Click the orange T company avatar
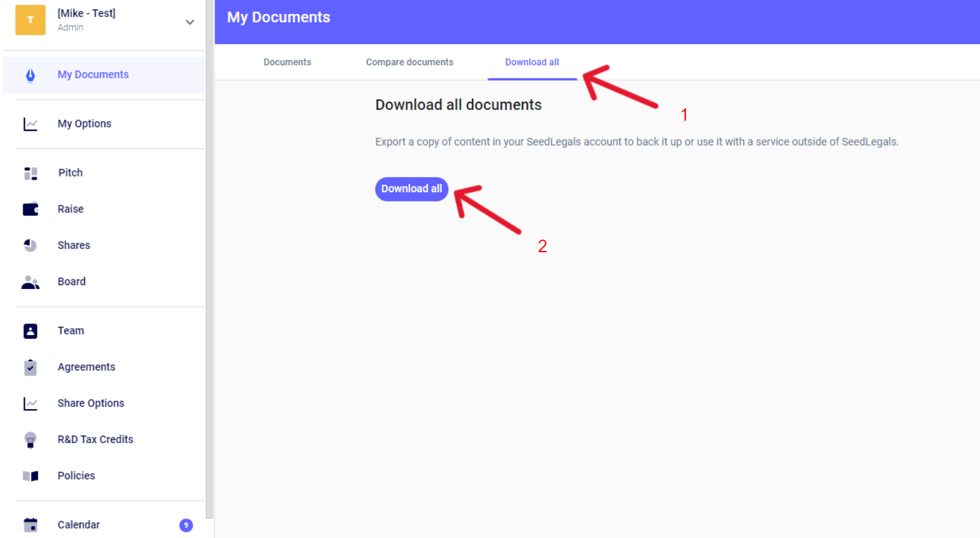980x538 pixels. [30, 20]
